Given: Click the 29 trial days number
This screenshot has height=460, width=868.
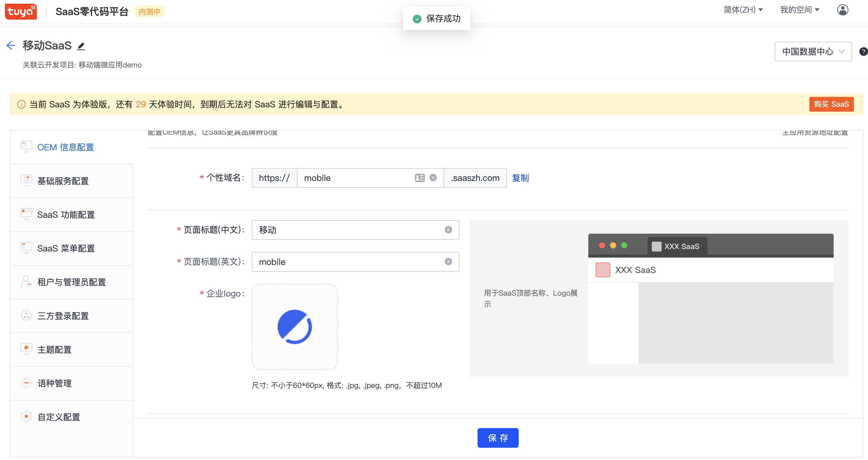Looking at the screenshot, I should tap(140, 105).
